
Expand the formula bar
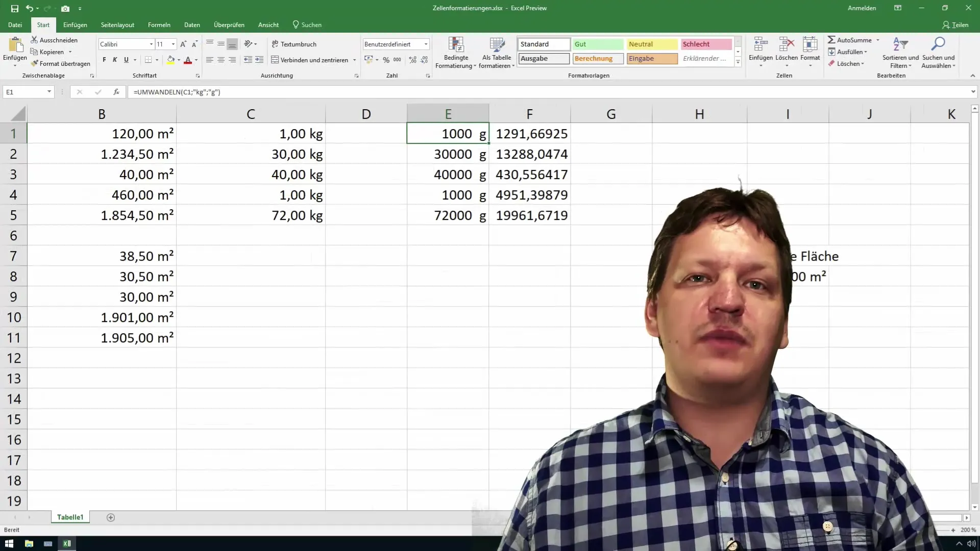(973, 92)
